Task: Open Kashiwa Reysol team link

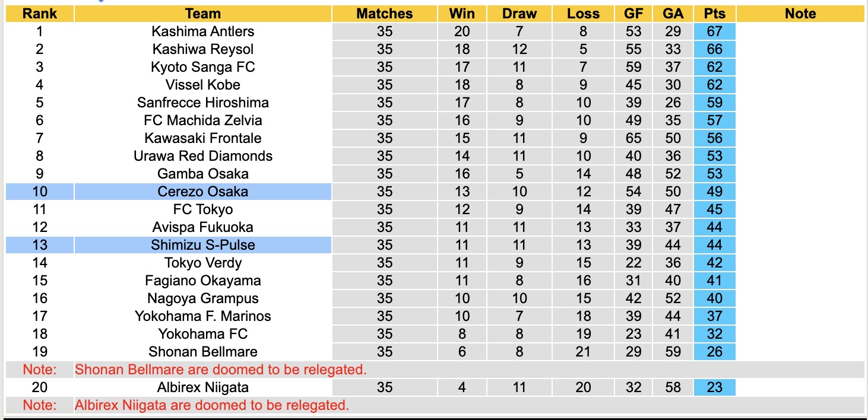Action: point(202,49)
